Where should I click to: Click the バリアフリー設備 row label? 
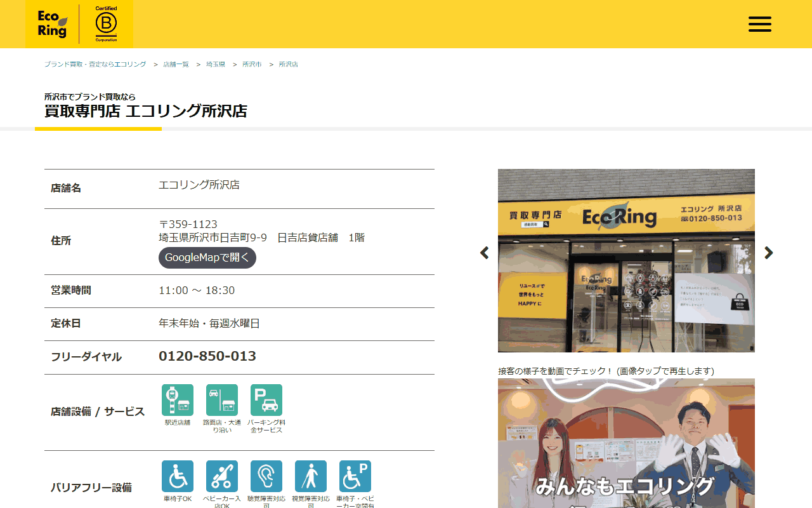pos(91,488)
